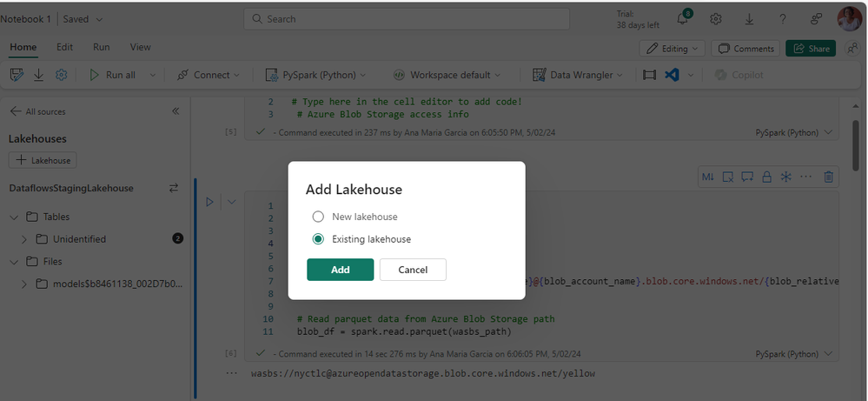
Task: Click the notebook vertical scrollbar
Action: coord(856,145)
